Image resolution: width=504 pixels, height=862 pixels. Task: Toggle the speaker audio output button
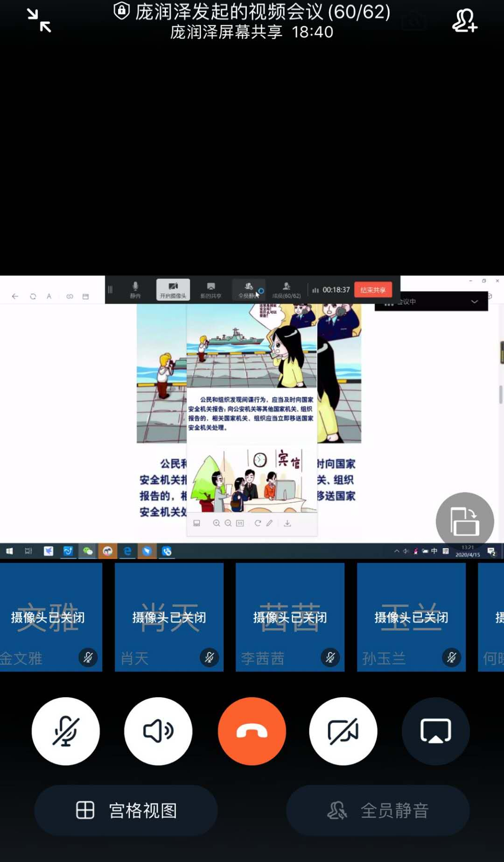(x=158, y=731)
